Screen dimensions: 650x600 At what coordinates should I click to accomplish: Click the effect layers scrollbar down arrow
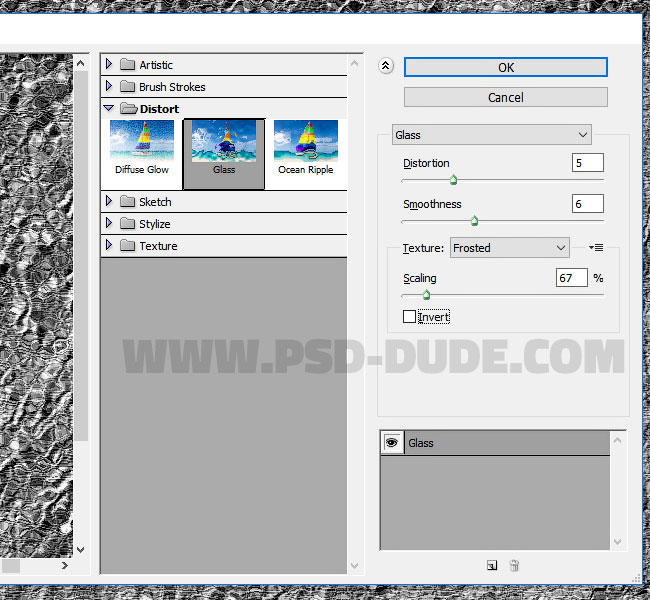[617, 542]
